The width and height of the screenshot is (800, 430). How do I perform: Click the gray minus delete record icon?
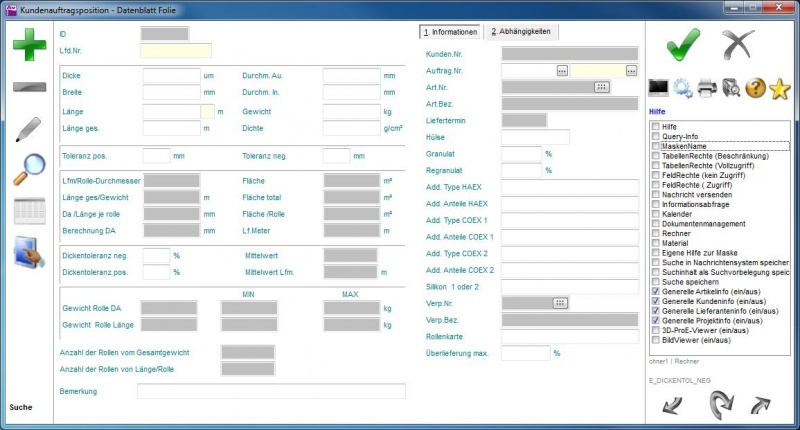(x=30, y=87)
